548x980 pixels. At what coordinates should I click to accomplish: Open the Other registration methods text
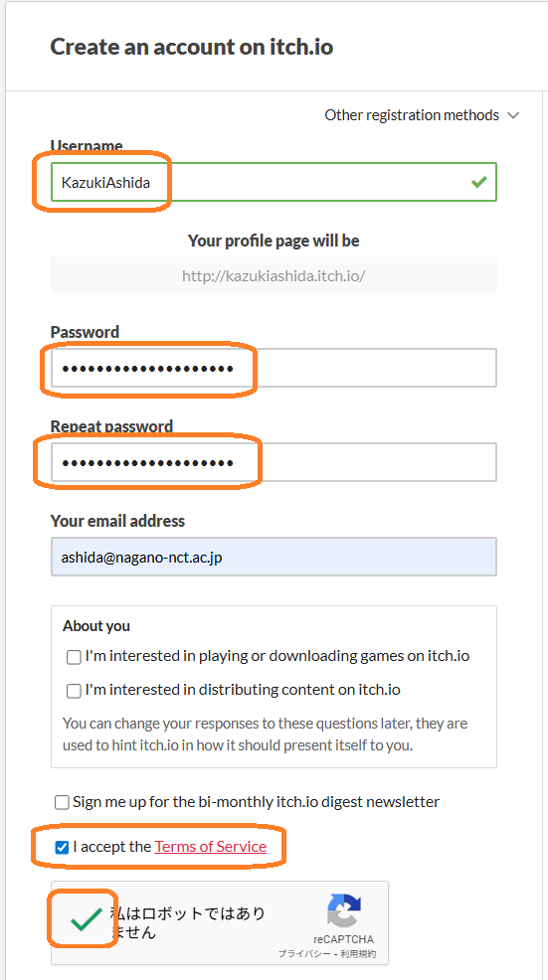pyautogui.click(x=412, y=115)
